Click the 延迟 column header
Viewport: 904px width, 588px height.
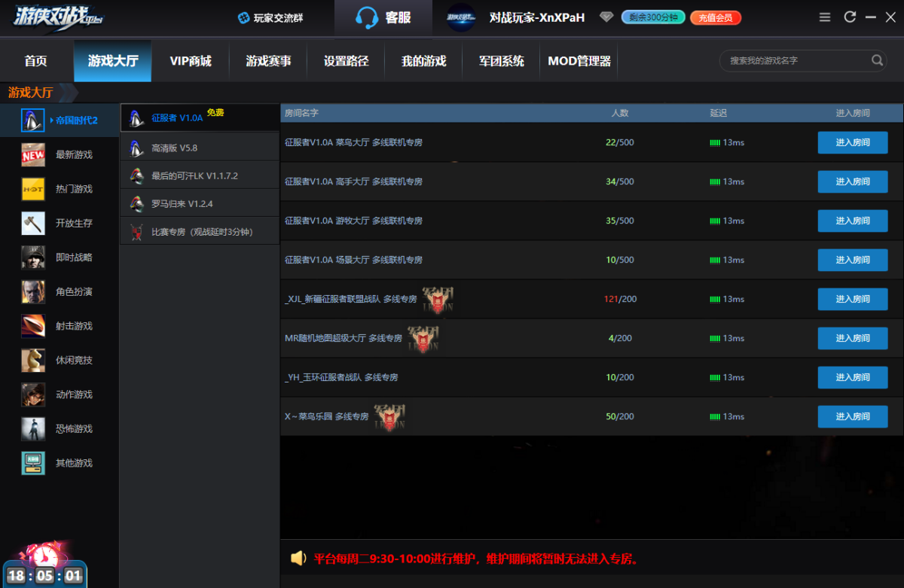click(x=718, y=113)
